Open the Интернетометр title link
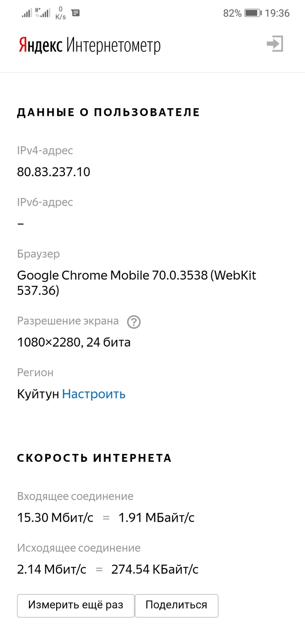This screenshot has height=644, width=305. (x=113, y=45)
